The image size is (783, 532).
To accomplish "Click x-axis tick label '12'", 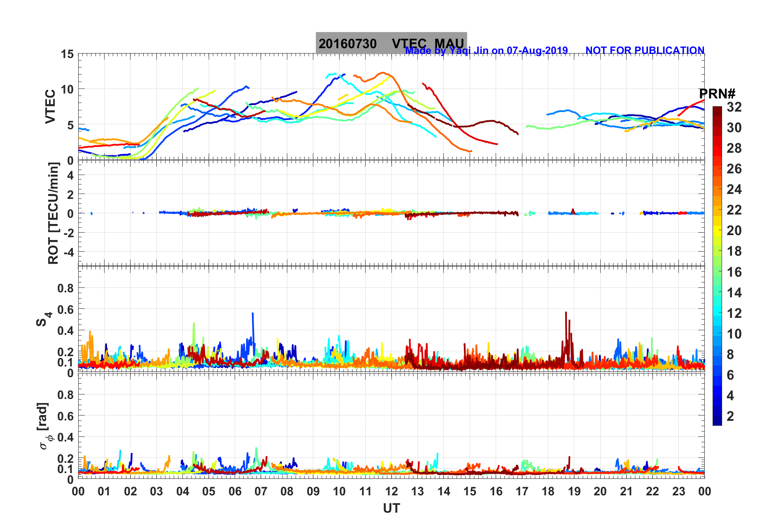I will (391, 491).
